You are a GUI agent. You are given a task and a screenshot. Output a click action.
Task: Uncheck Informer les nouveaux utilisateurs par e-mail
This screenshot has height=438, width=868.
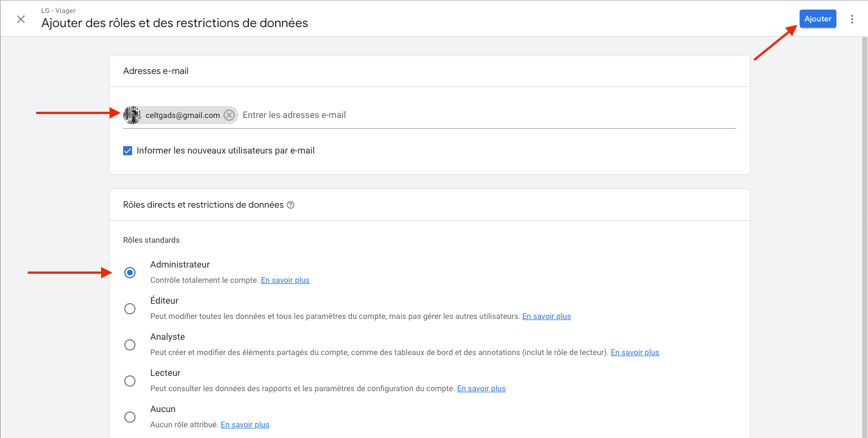pyautogui.click(x=128, y=151)
